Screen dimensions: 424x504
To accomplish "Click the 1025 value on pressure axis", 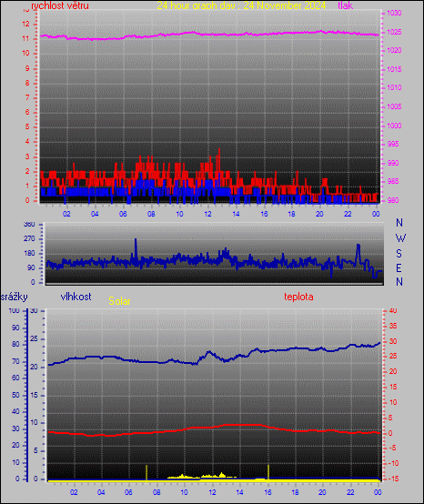I will 394,32.
